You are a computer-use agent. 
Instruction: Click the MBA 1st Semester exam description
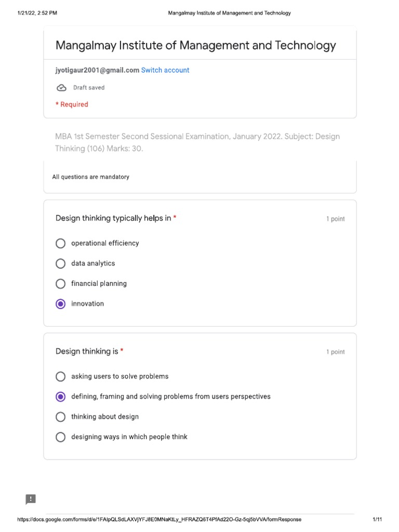coord(197,142)
